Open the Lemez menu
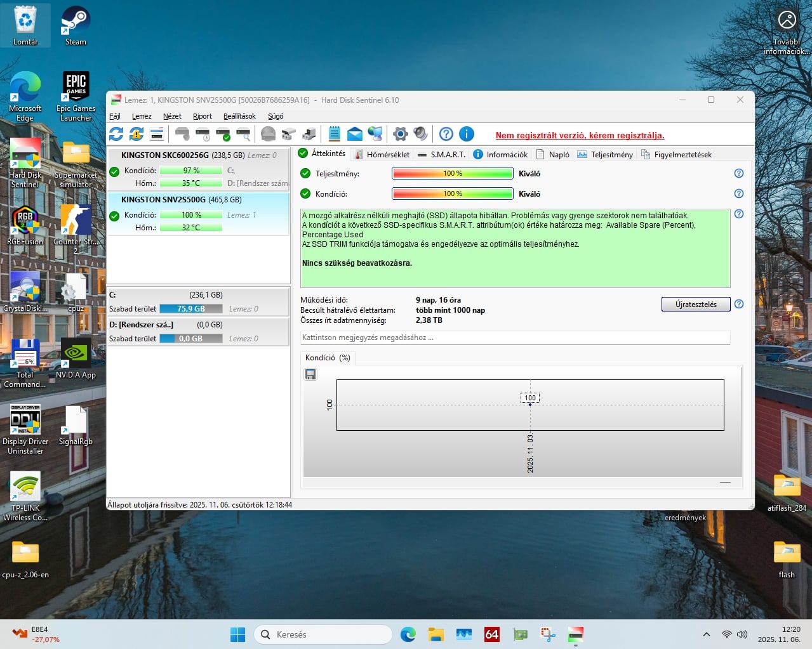The height and width of the screenshot is (649, 812). click(x=142, y=116)
